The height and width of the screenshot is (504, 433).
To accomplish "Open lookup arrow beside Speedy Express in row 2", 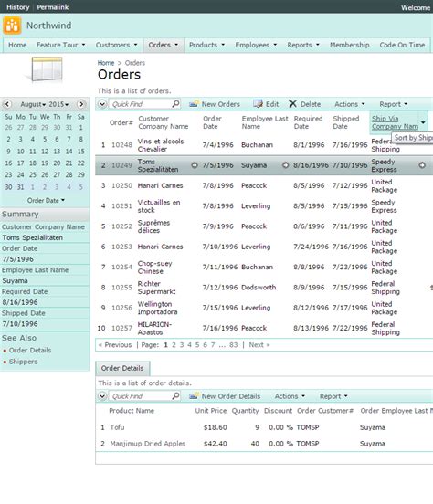I will [422, 165].
